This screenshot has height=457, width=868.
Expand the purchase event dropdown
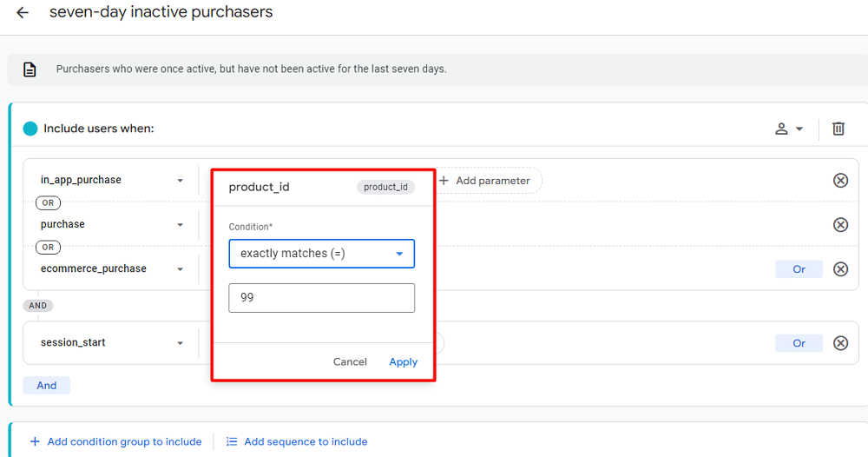tap(180, 225)
